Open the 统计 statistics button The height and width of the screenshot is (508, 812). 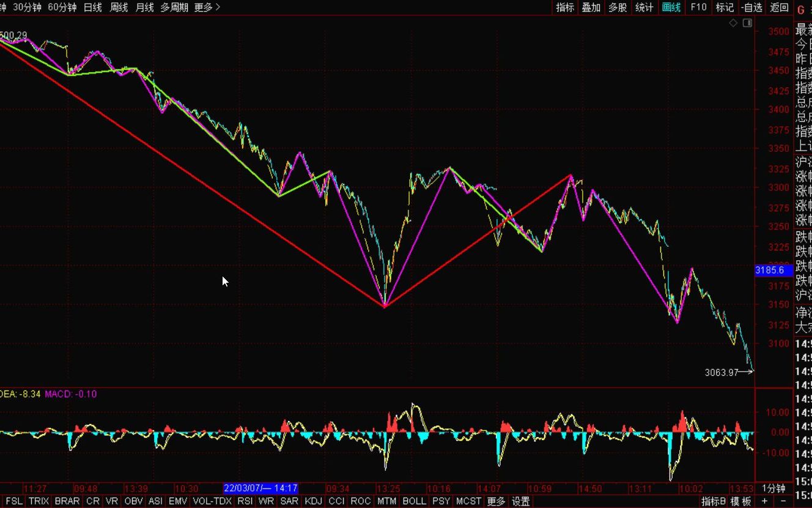coord(644,7)
